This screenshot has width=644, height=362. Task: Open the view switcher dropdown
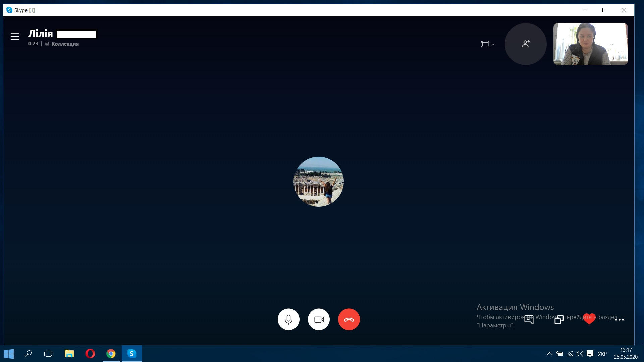487,44
